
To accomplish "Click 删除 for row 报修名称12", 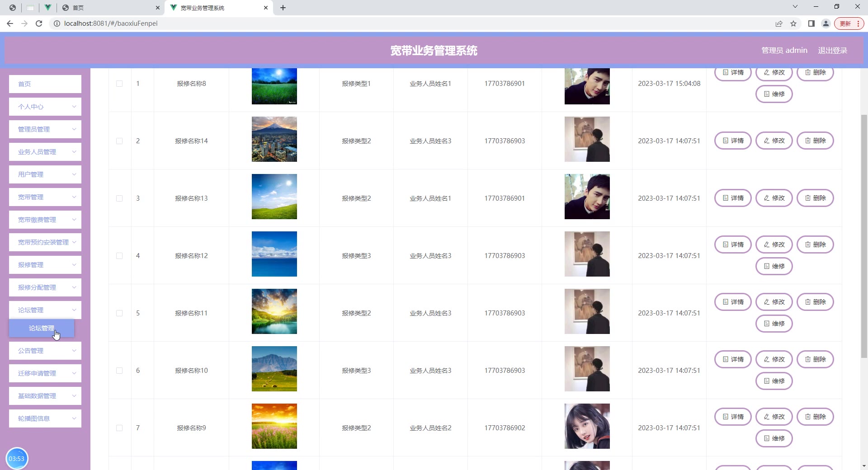I will [x=815, y=244].
